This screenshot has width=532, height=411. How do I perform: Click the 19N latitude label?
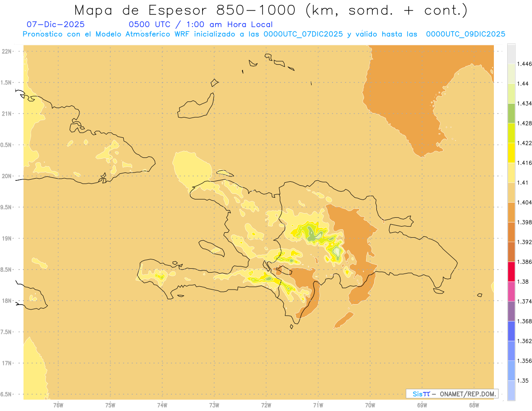click(x=8, y=238)
